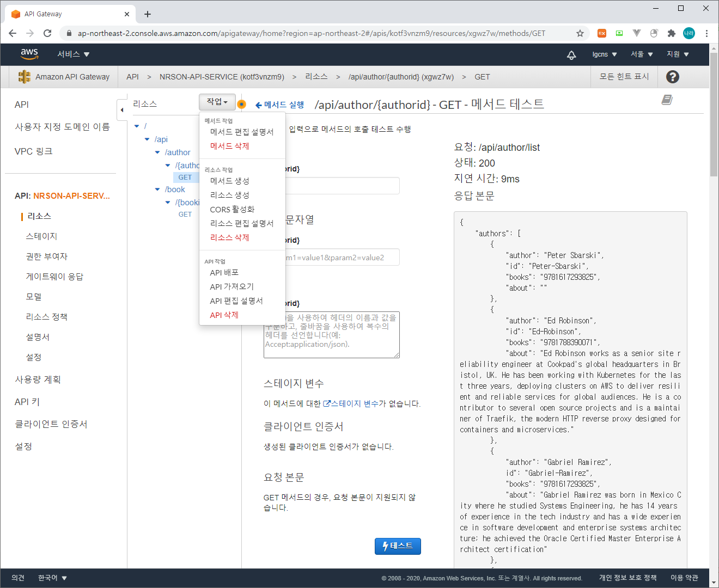Choose 메서드 생성 from the menu
719x588 pixels.
[242, 181]
